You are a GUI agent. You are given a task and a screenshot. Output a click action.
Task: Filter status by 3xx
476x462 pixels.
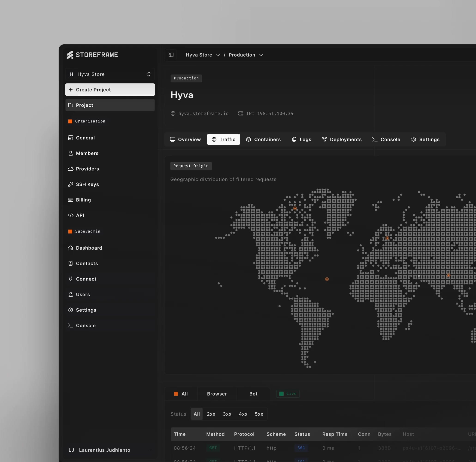click(x=227, y=414)
